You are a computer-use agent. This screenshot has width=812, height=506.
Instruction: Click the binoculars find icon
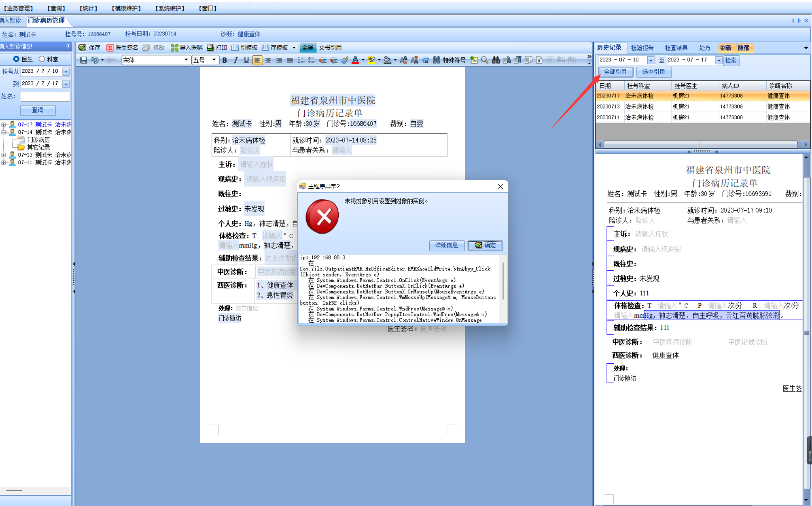click(496, 60)
